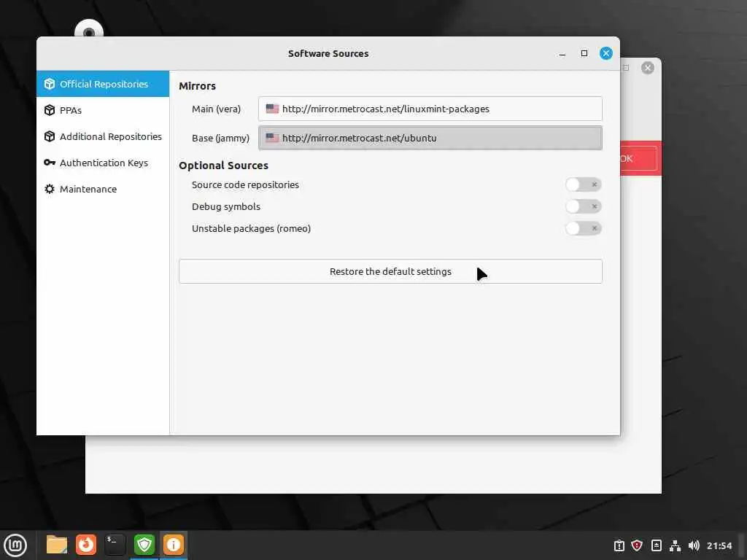The width and height of the screenshot is (747, 560).
Task: Switch to the PPAs section
Action: point(103,110)
